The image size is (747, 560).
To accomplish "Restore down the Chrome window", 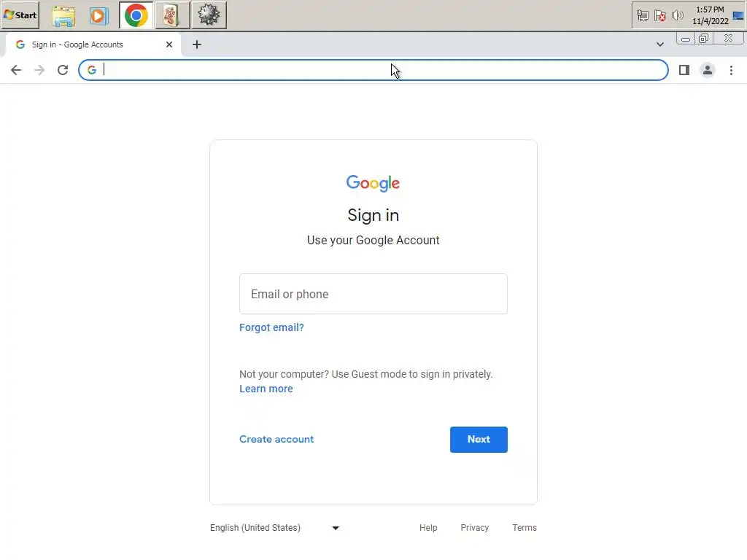I will coord(703,39).
